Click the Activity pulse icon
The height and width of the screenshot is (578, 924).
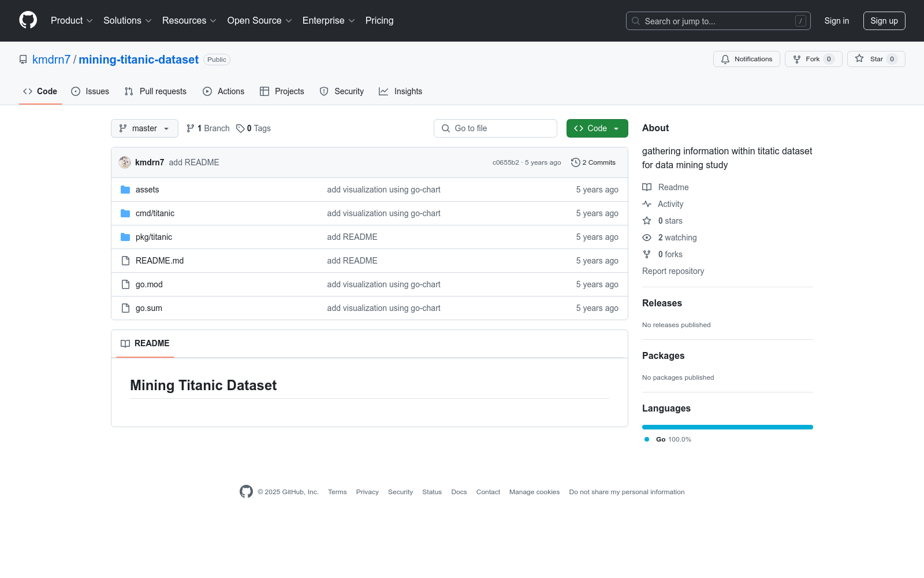tap(647, 204)
